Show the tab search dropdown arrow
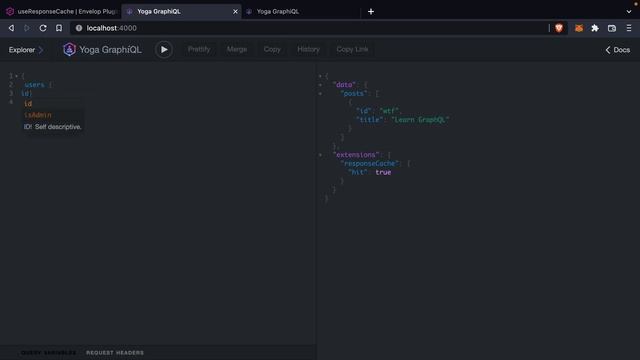 [x=629, y=11]
